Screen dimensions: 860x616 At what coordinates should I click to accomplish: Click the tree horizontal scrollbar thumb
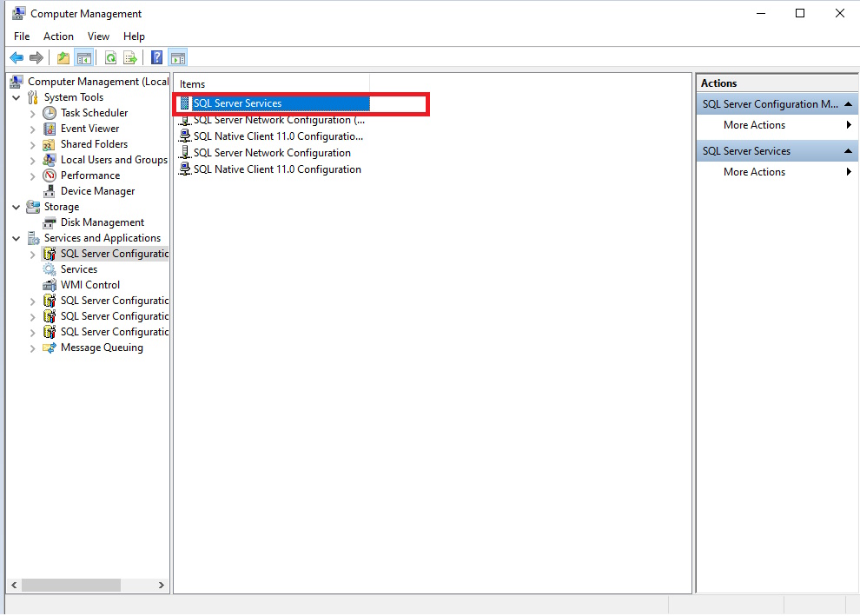click(x=71, y=586)
